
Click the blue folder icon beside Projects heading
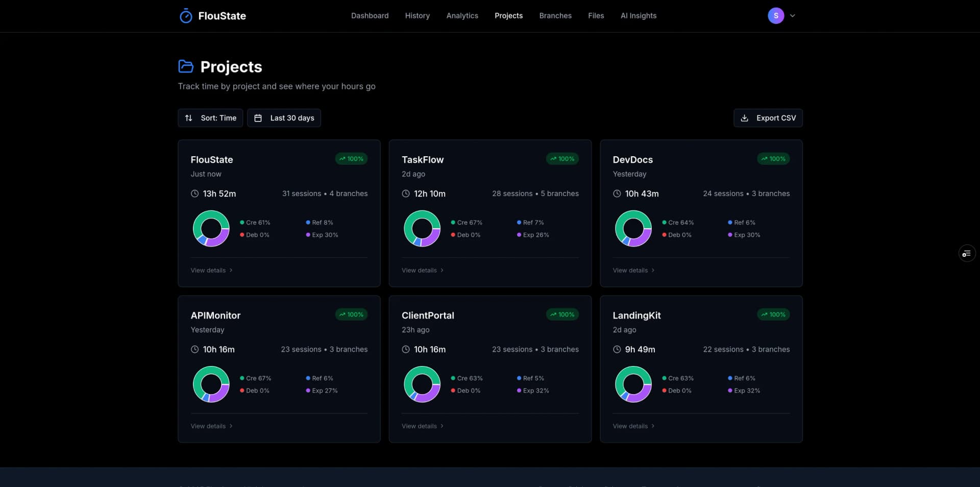[x=186, y=66]
